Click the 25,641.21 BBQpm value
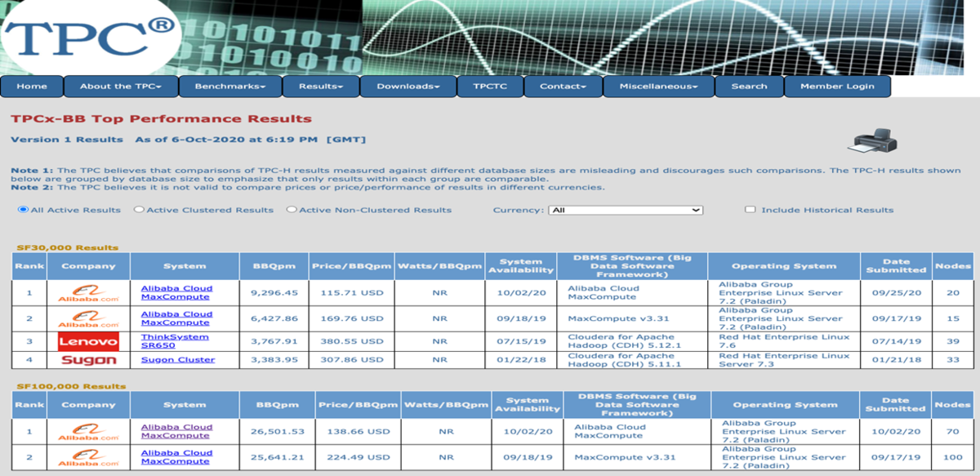 [x=279, y=457]
